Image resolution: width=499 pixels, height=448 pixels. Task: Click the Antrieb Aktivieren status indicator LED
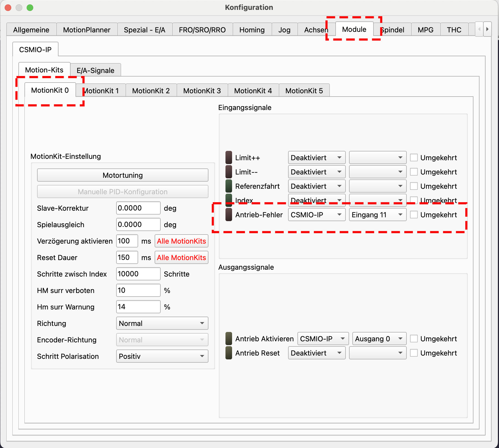coord(228,339)
